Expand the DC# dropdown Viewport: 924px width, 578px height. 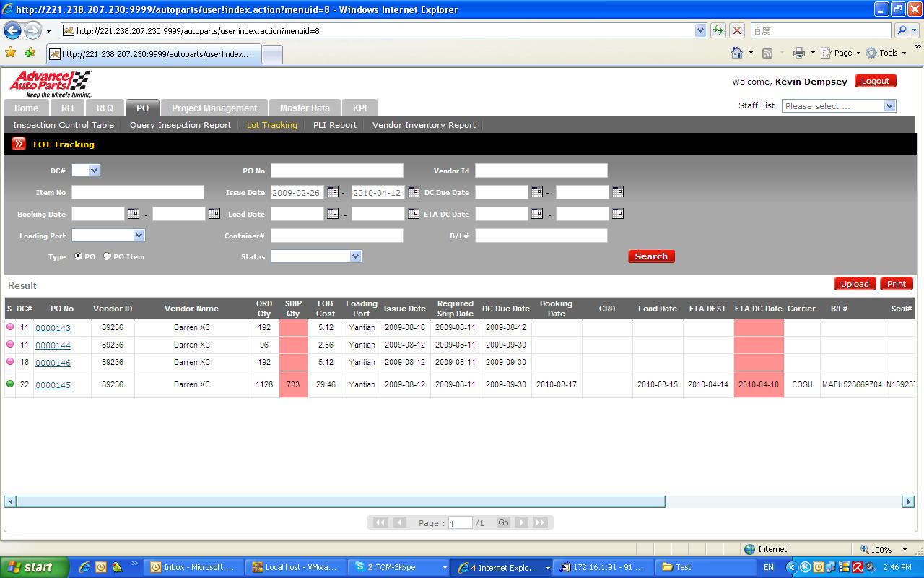[95, 171]
